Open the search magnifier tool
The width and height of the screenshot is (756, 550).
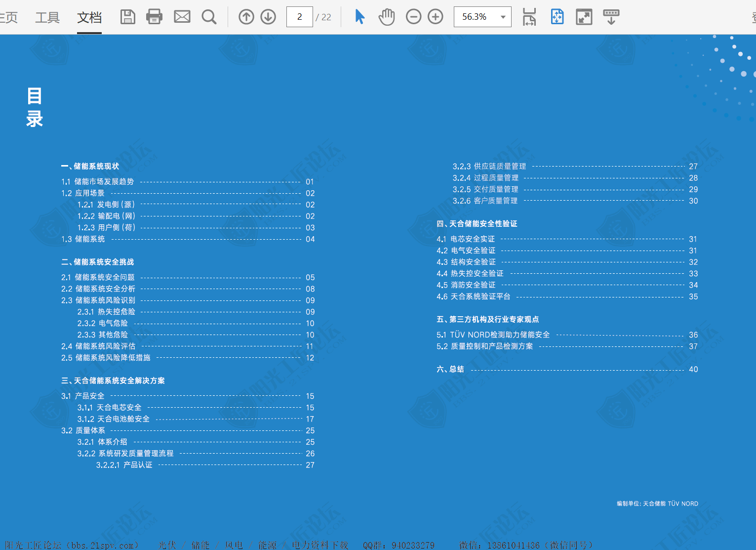pyautogui.click(x=209, y=17)
